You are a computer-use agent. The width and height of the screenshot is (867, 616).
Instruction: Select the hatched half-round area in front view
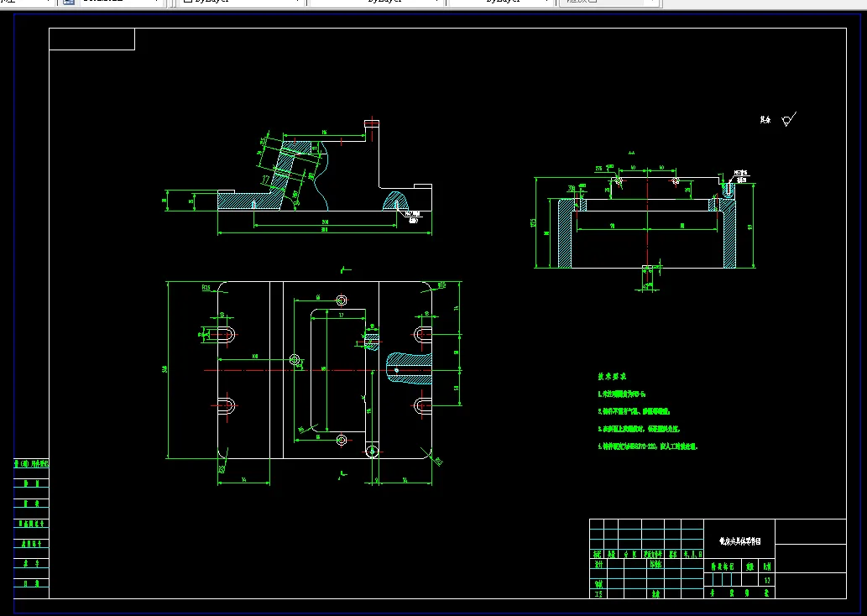pos(396,201)
